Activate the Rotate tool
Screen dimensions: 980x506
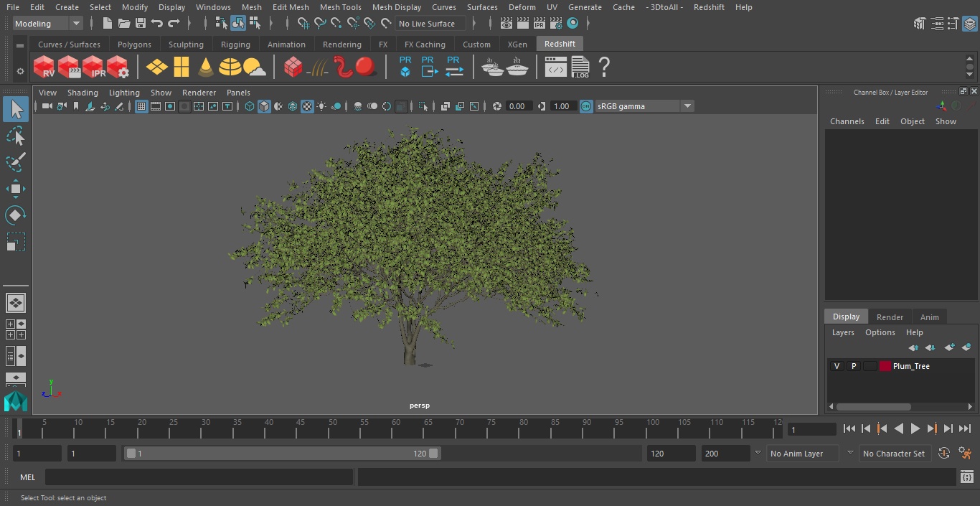tap(15, 215)
